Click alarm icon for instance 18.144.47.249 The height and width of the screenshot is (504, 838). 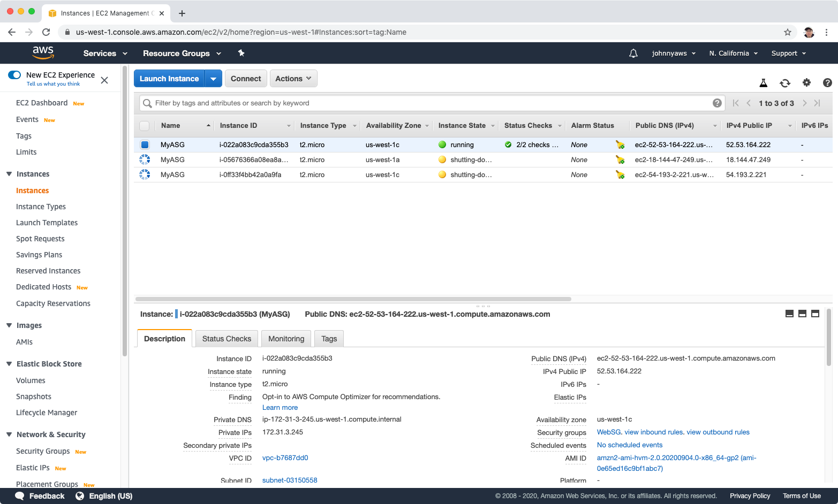pyautogui.click(x=620, y=159)
